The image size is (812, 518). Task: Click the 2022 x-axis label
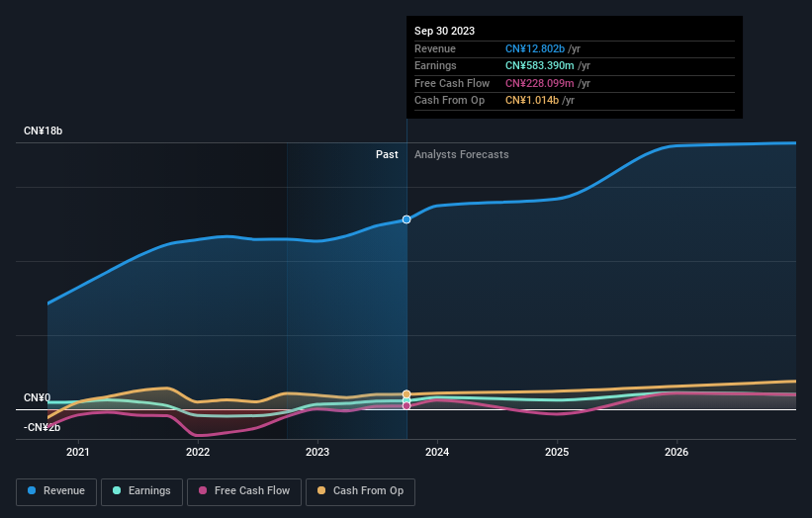(198, 453)
